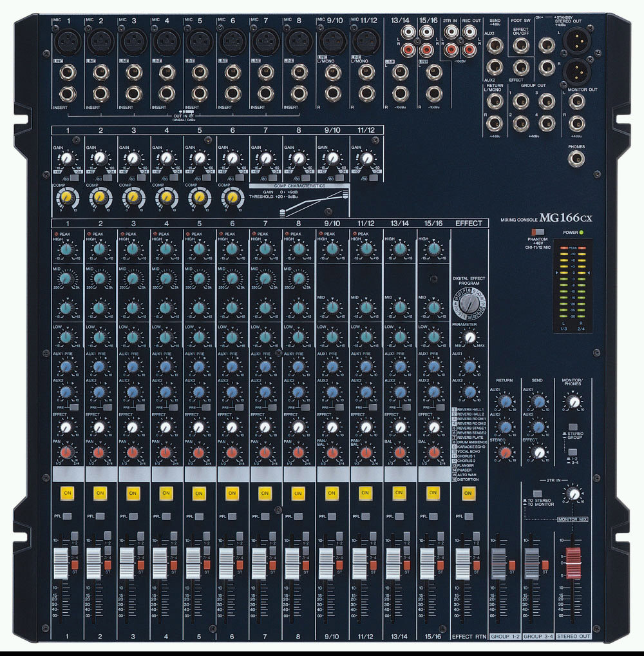The width and height of the screenshot is (644, 656).
Task: Click the FOOT SW jack
Action: [x=520, y=44]
